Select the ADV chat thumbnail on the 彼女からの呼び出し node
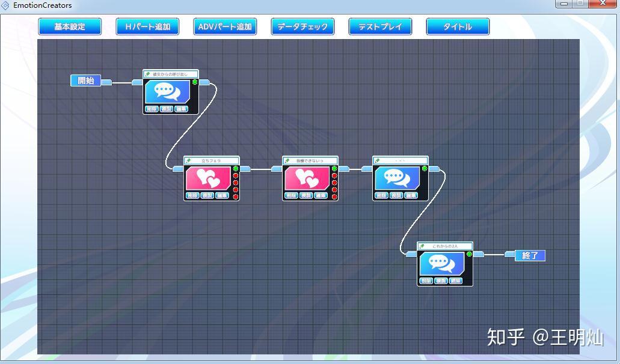620x364 pixels. pos(167,91)
